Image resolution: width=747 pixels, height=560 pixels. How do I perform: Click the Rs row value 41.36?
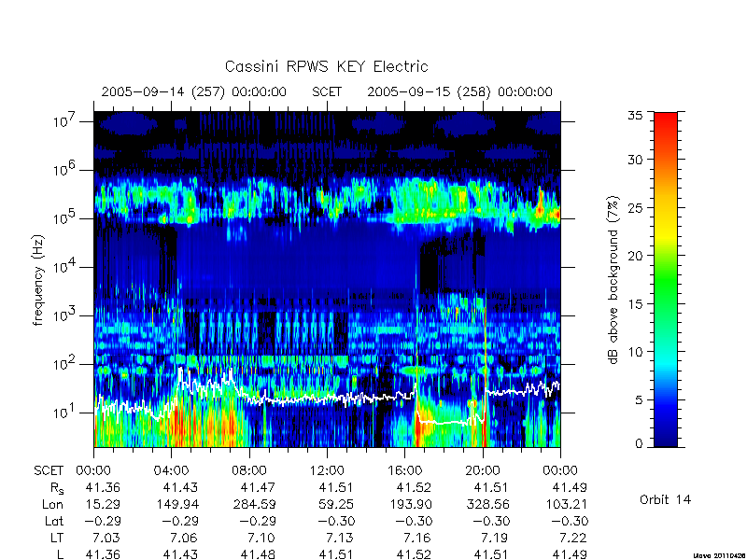click(103, 487)
